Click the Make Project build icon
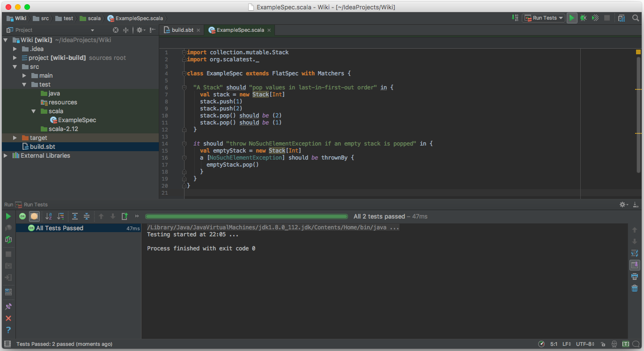 click(516, 18)
